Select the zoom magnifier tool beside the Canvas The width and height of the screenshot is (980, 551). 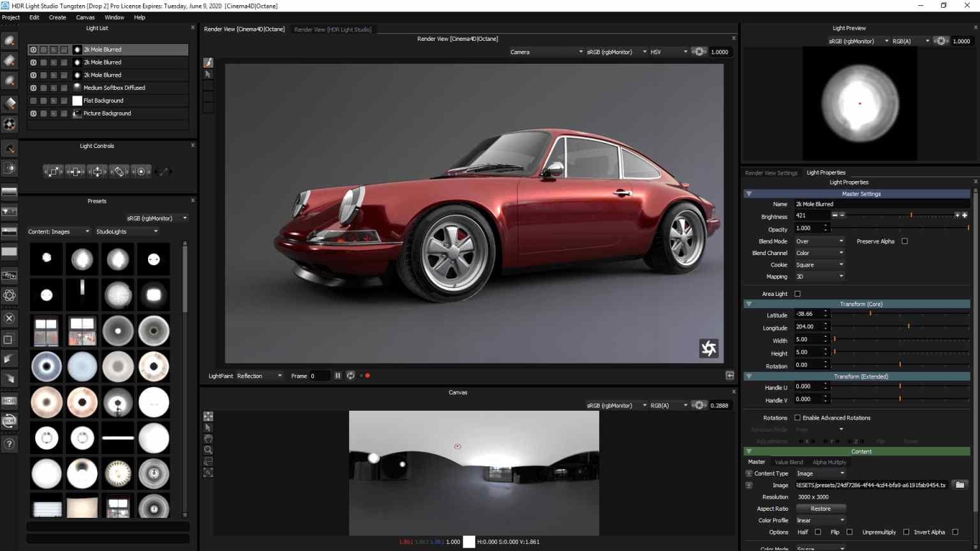click(208, 448)
